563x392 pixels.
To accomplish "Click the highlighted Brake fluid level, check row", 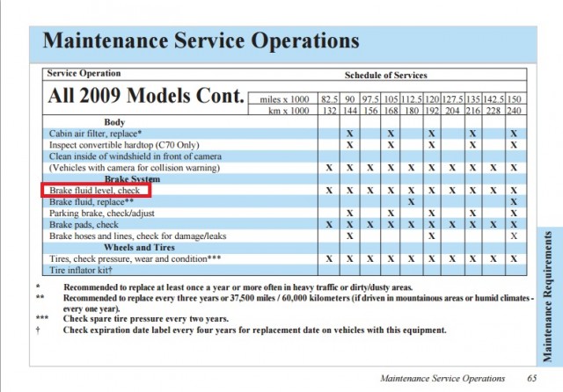I will coord(97,190).
